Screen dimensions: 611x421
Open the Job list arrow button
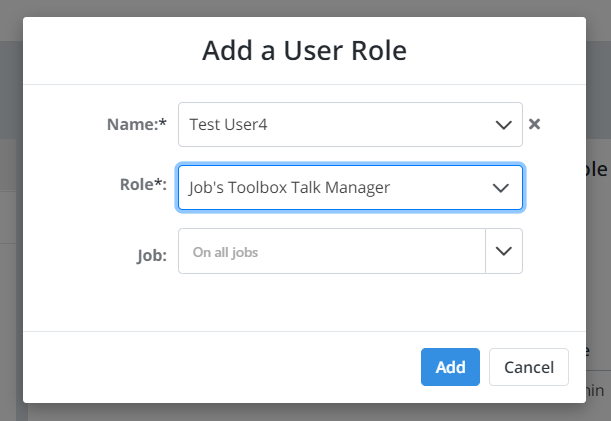tap(504, 251)
